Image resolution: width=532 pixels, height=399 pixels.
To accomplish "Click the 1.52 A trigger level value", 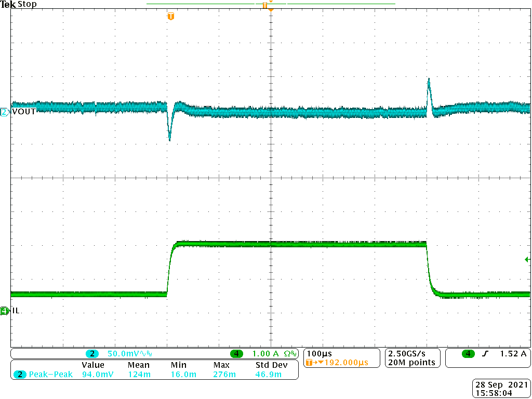I will [x=513, y=354].
